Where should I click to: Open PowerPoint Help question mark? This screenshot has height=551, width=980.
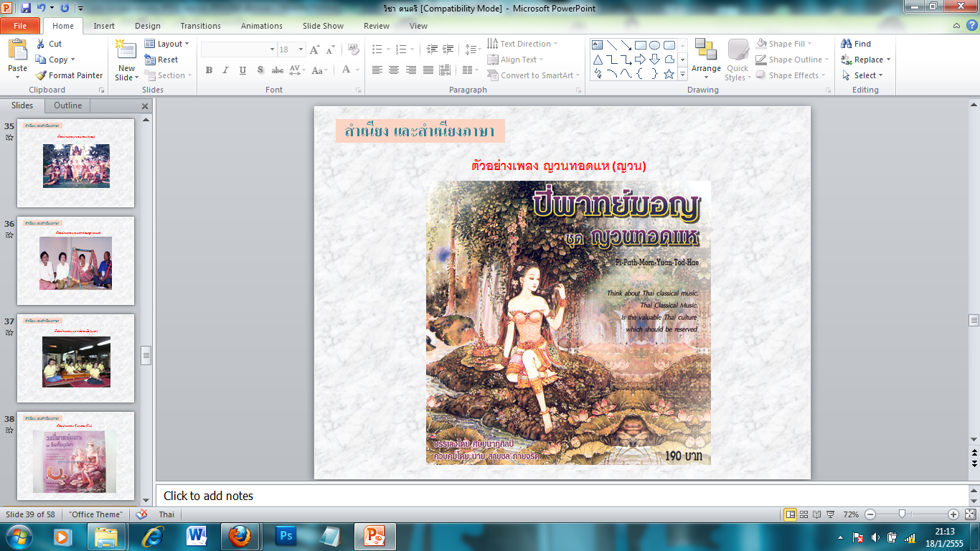coord(971,25)
